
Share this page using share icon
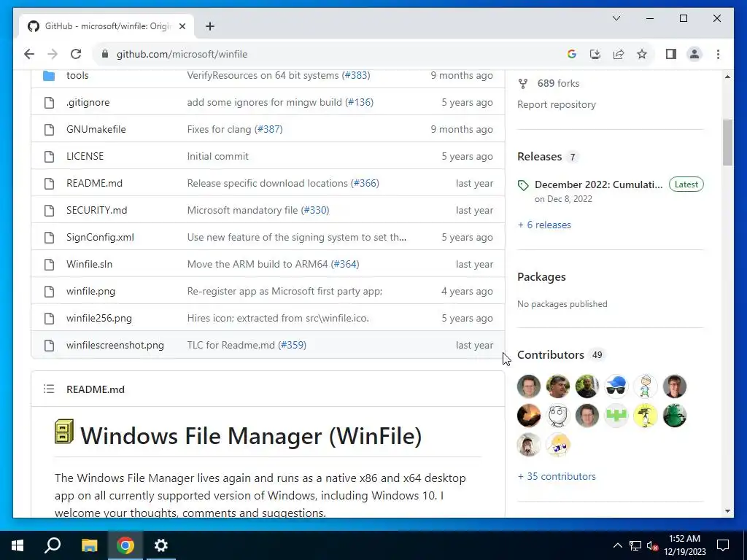[619, 54]
